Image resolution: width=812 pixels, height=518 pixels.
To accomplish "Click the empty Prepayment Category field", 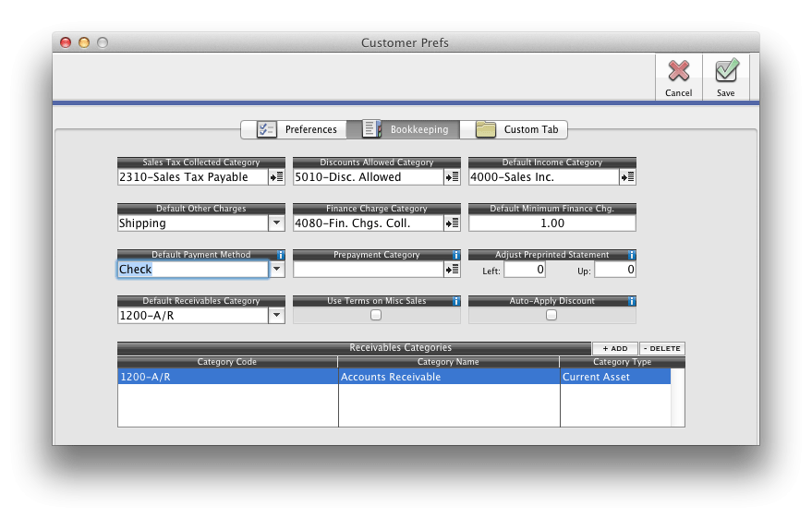I will (369, 269).
